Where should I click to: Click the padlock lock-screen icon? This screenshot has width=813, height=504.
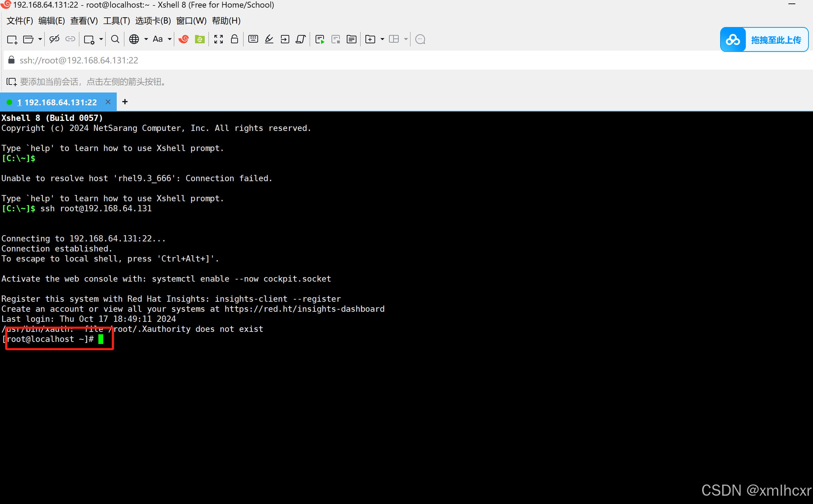pyautogui.click(x=235, y=39)
